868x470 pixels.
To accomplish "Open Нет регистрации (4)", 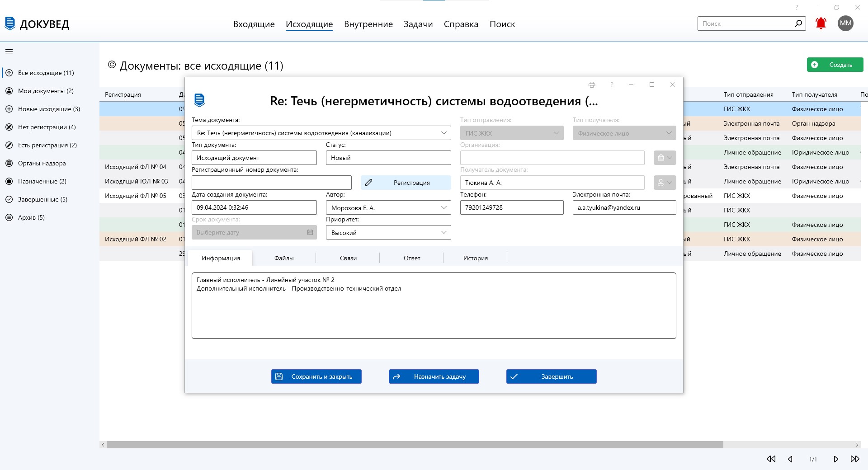I will click(50, 127).
